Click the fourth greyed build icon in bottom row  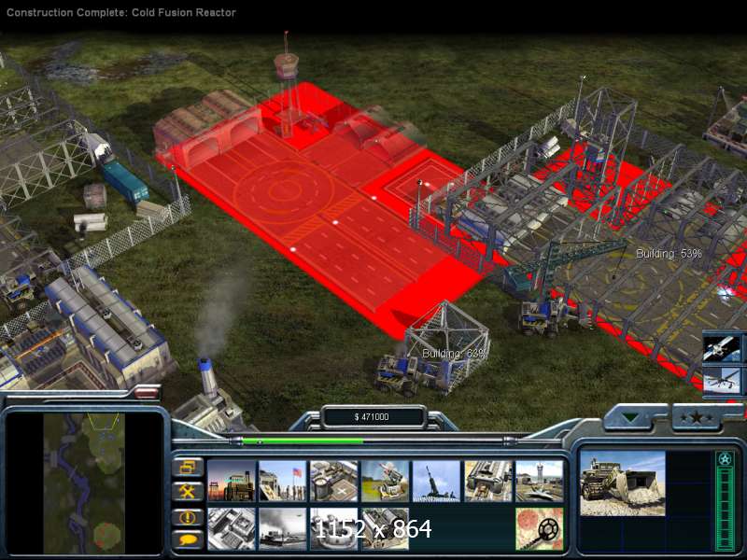click(x=385, y=528)
